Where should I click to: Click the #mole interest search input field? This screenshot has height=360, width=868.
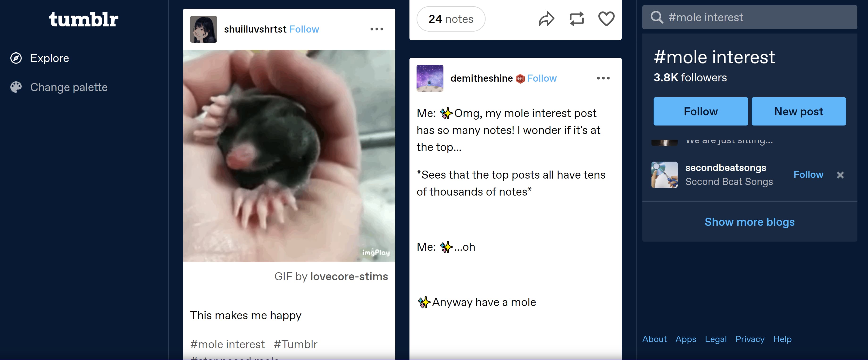pyautogui.click(x=750, y=17)
